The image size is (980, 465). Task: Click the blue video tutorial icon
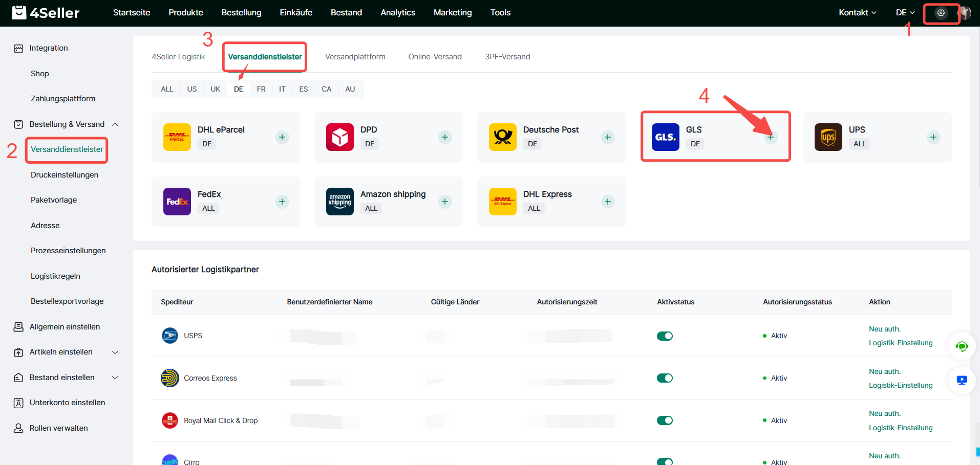coord(962,380)
